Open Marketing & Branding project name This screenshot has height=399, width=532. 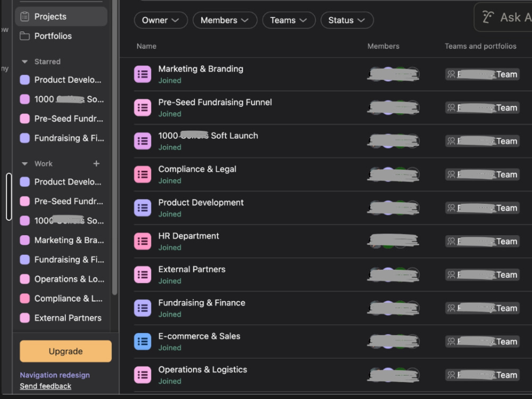tap(201, 69)
